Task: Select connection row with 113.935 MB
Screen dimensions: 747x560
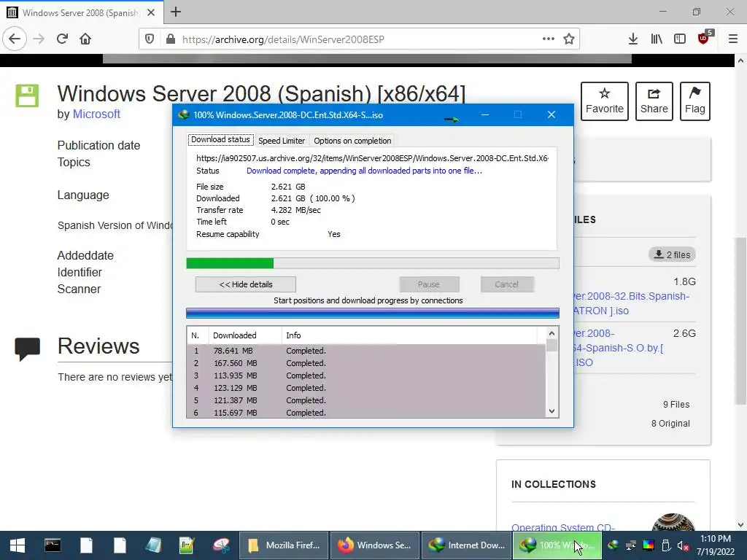Action: 366,376
